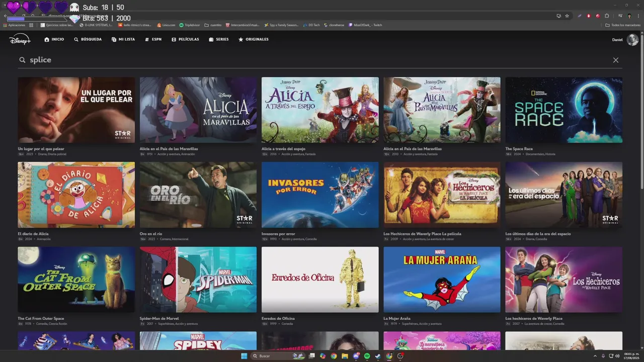Open "Los últimos días de la era del espacio" thumbnail
Image resolution: width=644 pixels, height=362 pixels.
(564, 195)
